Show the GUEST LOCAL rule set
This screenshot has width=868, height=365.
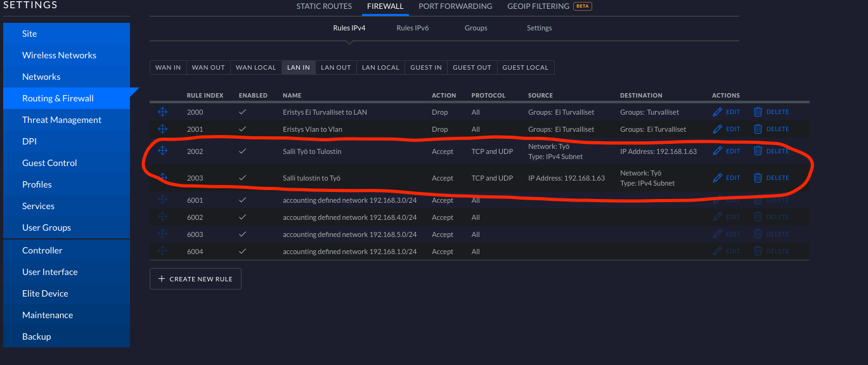[x=525, y=67]
